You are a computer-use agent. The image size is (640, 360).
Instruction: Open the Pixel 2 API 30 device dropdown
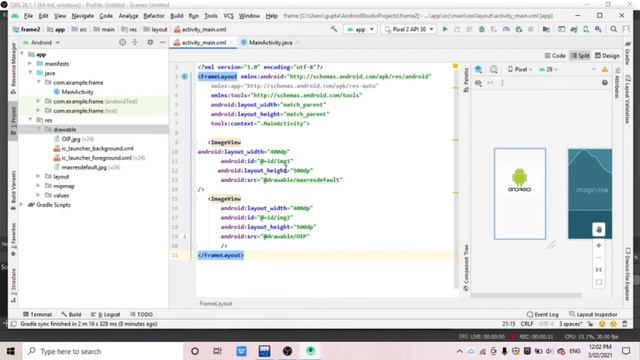coord(409,29)
